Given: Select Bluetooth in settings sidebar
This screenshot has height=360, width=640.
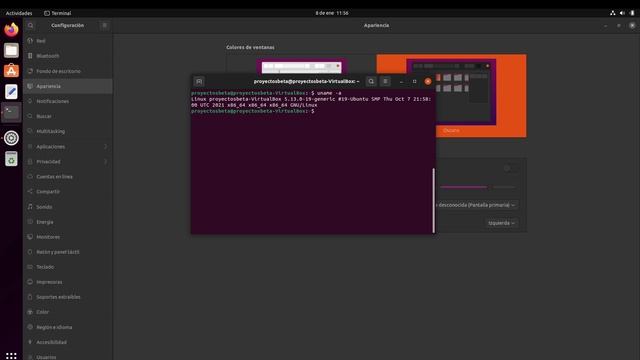Looking at the screenshot, I should (68, 56).
